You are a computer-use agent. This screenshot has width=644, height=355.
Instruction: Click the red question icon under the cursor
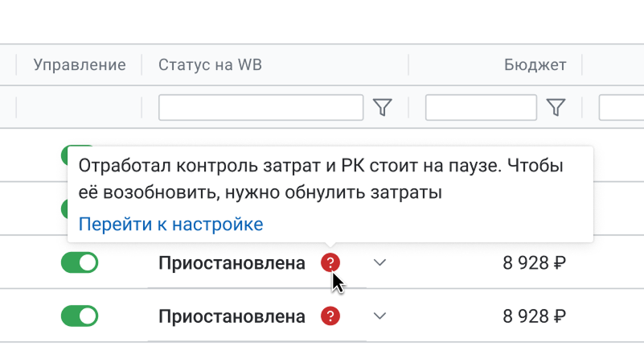tap(330, 262)
